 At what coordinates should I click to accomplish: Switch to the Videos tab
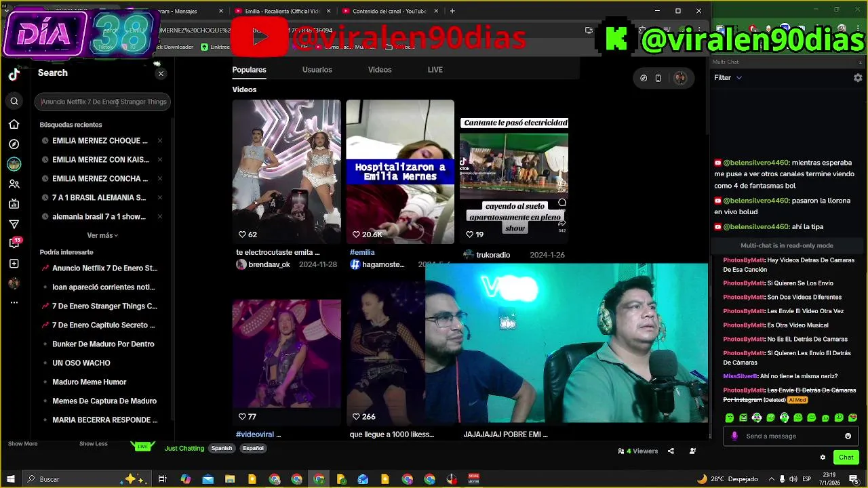(380, 70)
